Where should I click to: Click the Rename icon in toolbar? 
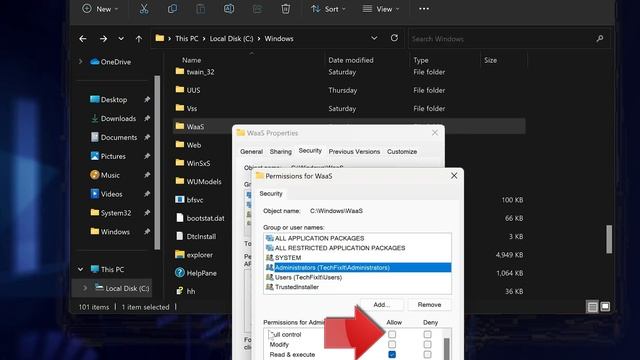[x=229, y=9]
